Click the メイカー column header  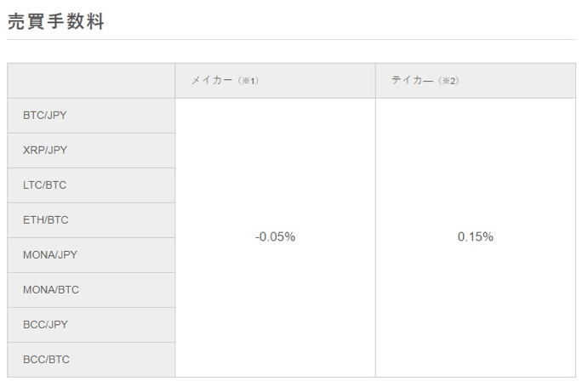tap(275, 81)
